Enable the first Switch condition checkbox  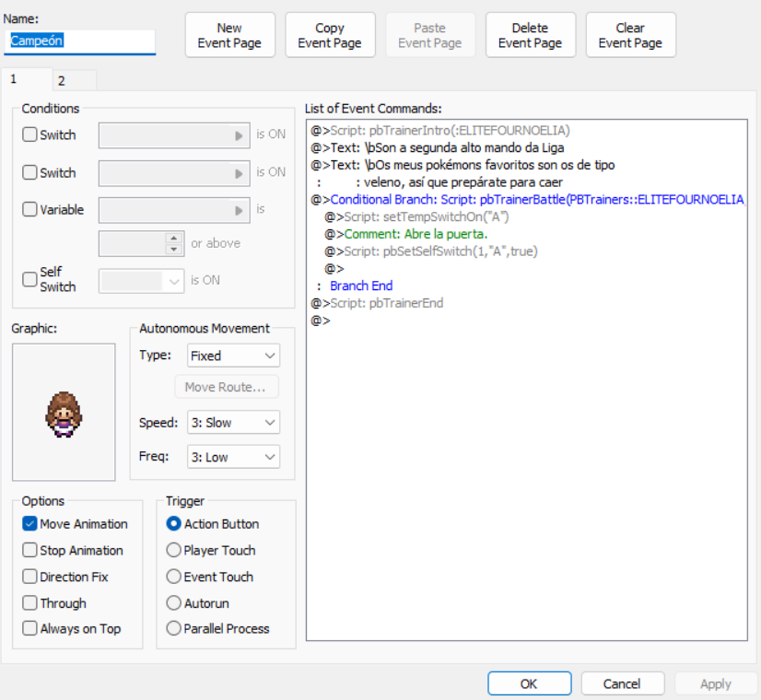click(x=30, y=134)
